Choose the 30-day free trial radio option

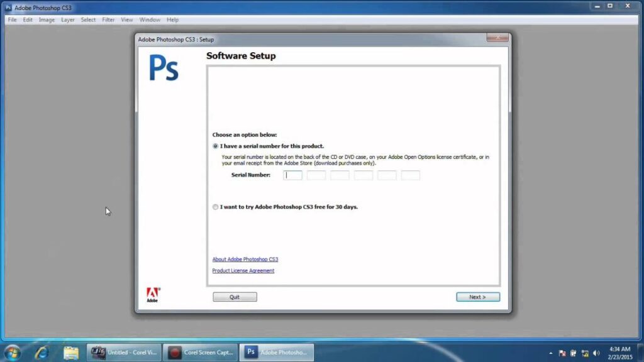pos(216,207)
